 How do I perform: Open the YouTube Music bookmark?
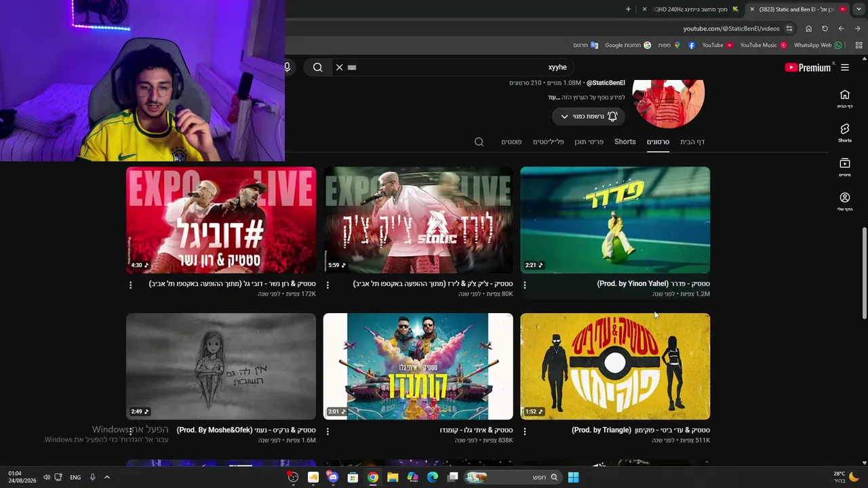pyautogui.click(x=763, y=45)
